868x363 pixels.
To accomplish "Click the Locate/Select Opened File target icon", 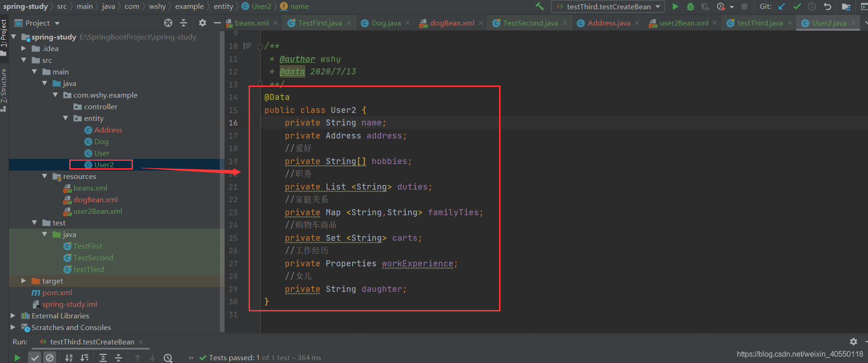I will (x=168, y=23).
